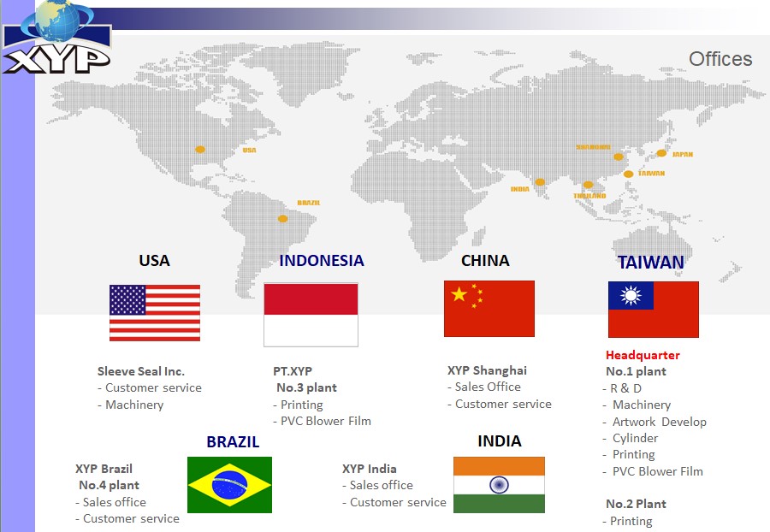Viewport: 770px width, 532px height.
Task: Click the 'No.4 plant' text
Action: click(109, 485)
